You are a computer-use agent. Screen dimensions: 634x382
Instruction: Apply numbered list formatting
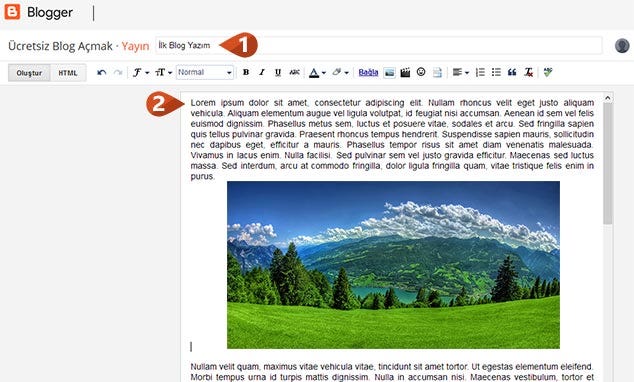(480, 73)
